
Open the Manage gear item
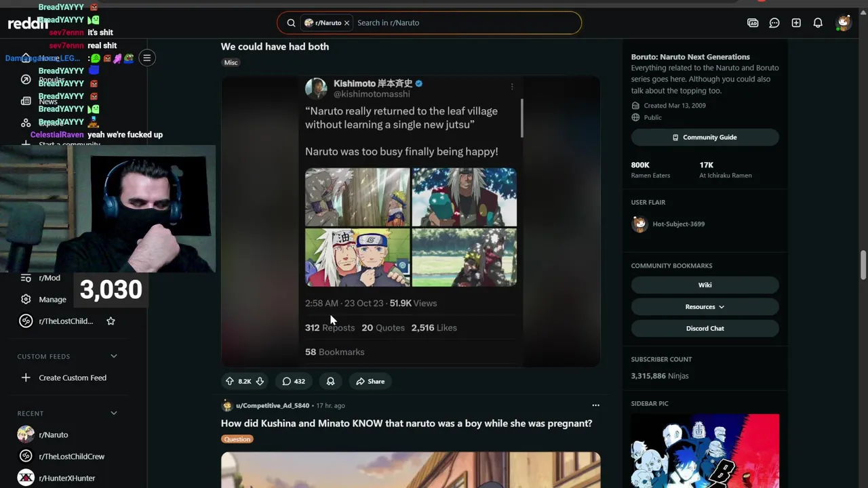(x=52, y=299)
